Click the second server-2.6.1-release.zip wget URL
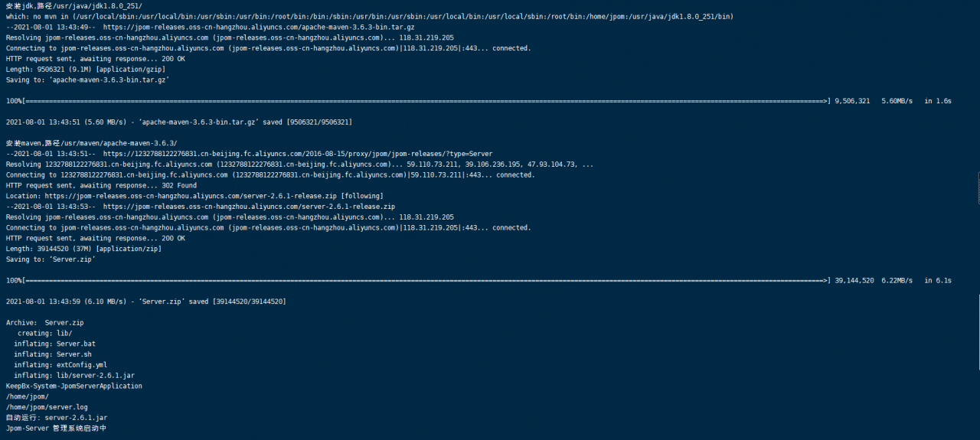The image size is (980, 440). pyautogui.click(x=249, y=207)
